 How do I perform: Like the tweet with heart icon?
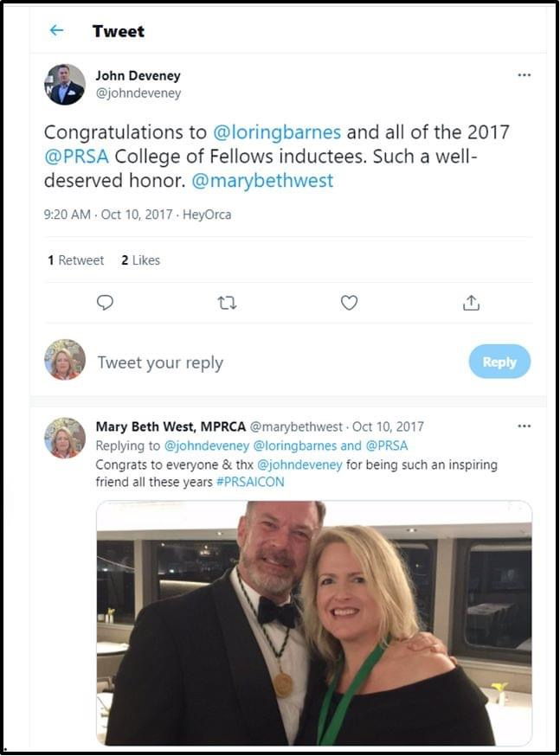point(349,303)
